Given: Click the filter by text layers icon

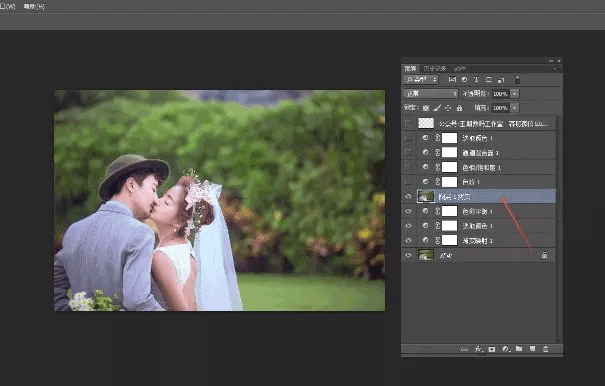Looking at the screenshot, I should (x=477, y=80).
